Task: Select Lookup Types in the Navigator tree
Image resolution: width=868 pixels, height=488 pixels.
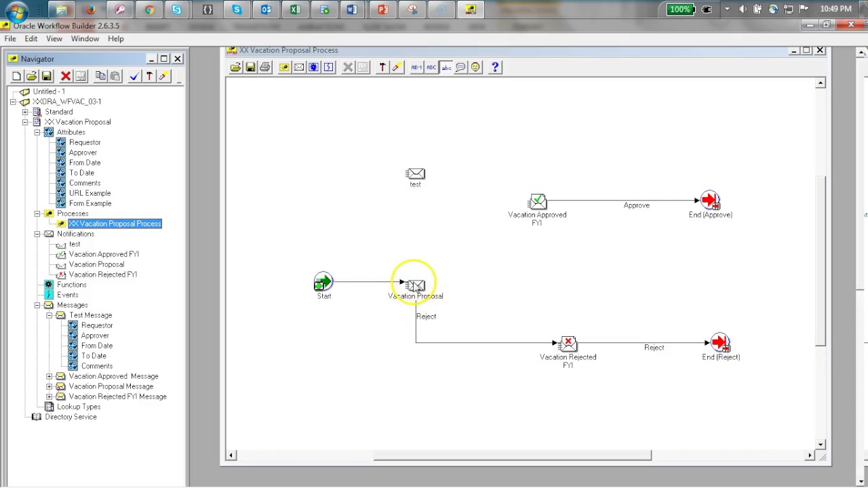Action: (x=79, y=407)
